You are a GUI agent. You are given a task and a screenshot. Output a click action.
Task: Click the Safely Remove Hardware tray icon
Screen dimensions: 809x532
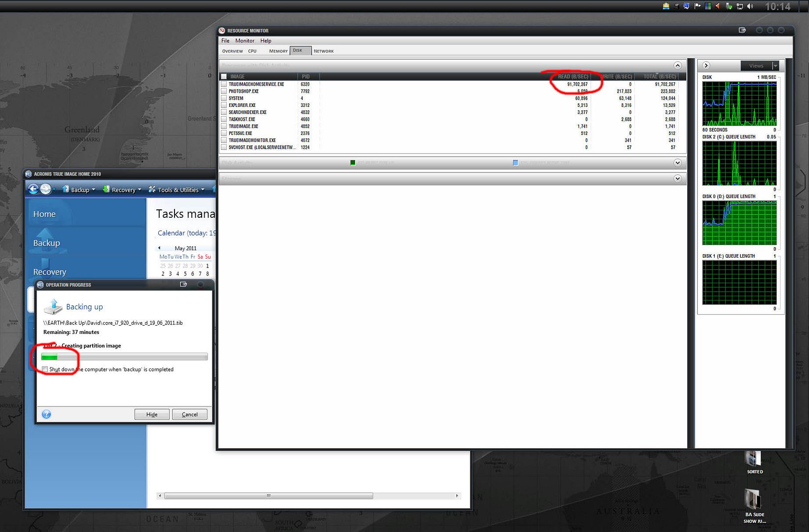tap(729, 6)
